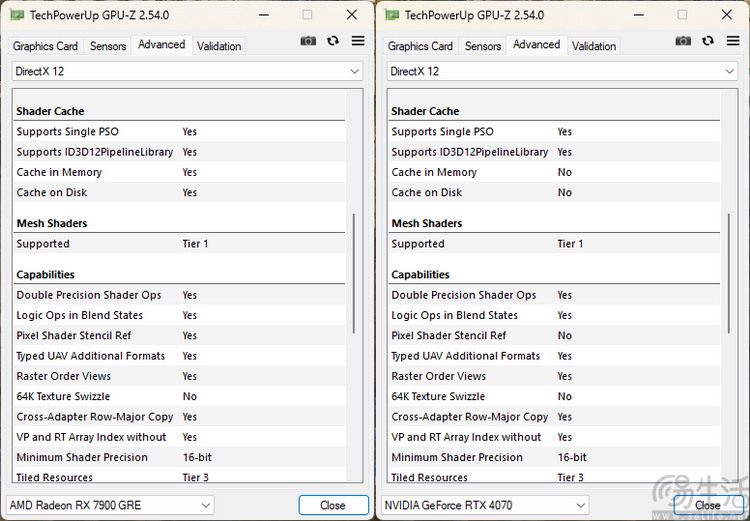Close right GPU-Z window with X

click(727, 15)
